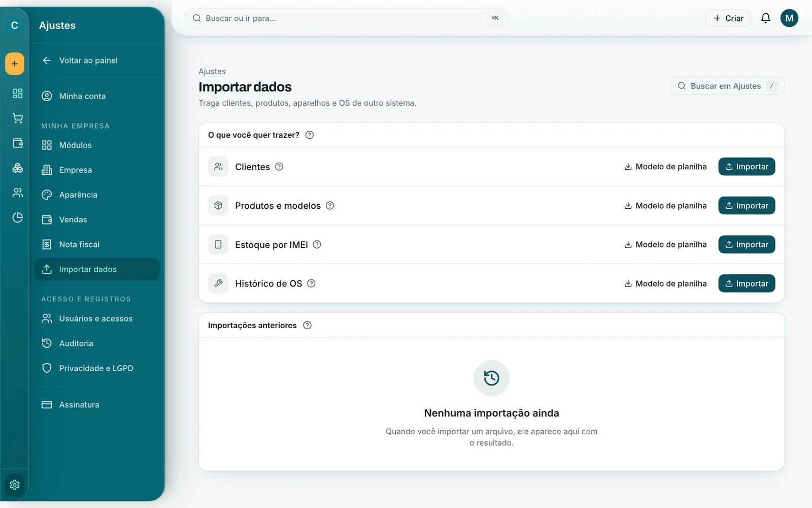The width and height of the screenshot is (812, 508).
Task: Download Modelo de planilha for Estoque por IMEI
Action: pos(665,244)
